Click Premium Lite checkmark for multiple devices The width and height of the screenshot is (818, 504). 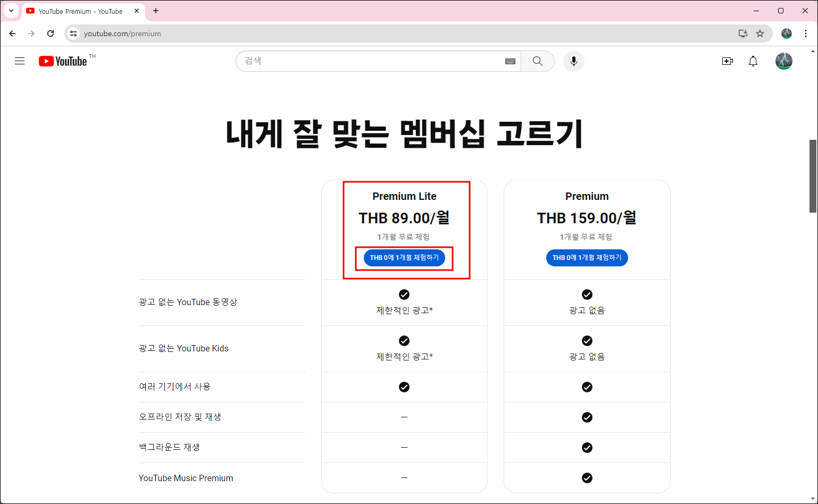point(404,387)
